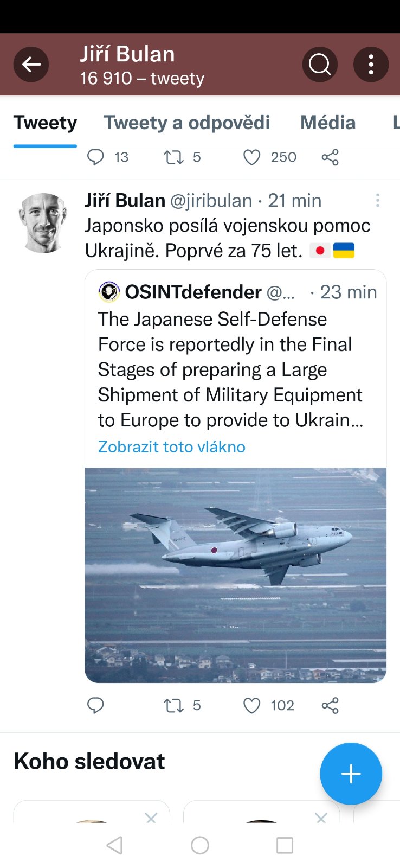Switch to the Média tab
This screenshot has width=400, height=868.
(328, 123)
